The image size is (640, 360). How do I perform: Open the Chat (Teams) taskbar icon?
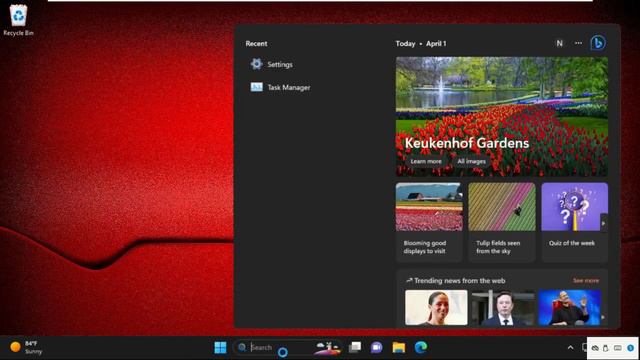(x=376, y=347)
